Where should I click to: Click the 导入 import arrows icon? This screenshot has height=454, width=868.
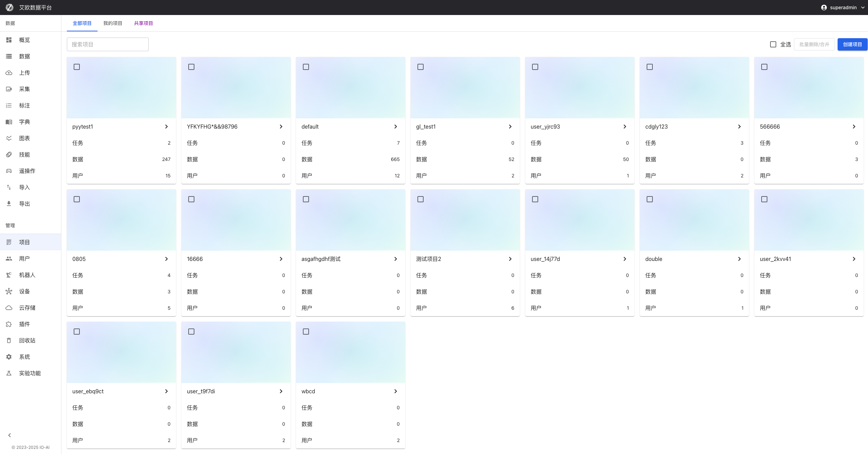click(9, 187)
